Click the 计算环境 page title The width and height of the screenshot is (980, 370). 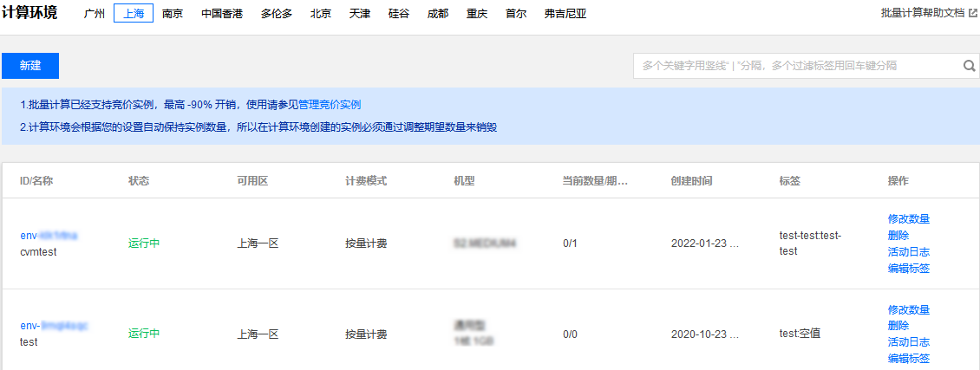click(x=29, y=12)
